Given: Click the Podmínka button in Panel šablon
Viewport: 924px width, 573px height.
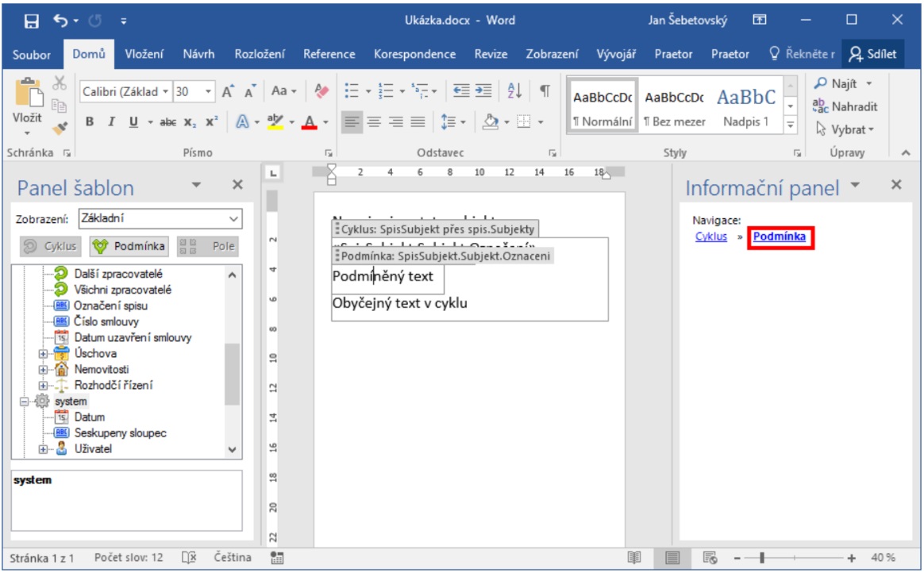Looking at the screenshot, I should (x=129, y=246).
